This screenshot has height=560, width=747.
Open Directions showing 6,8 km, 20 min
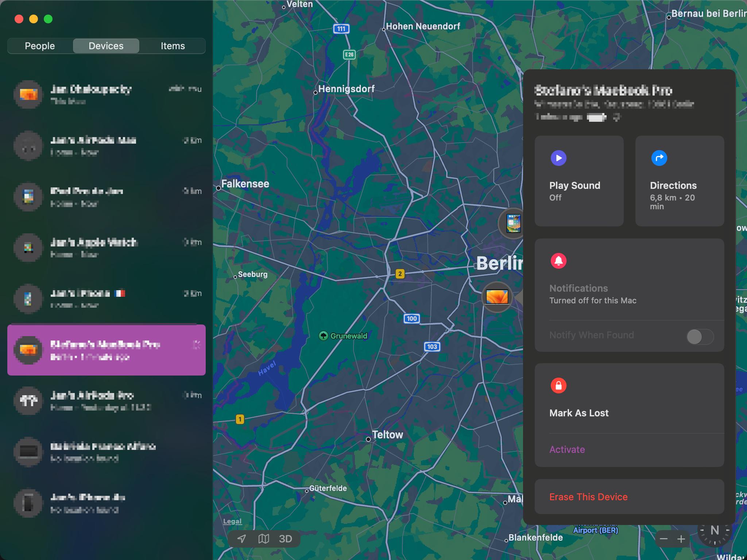coord(680,181)
